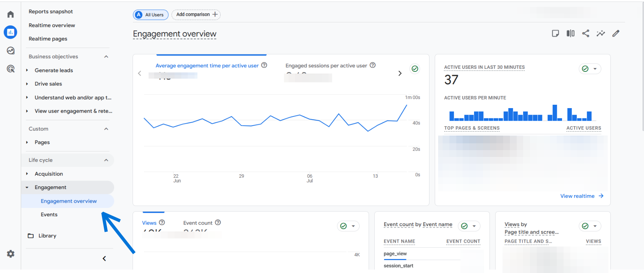Click Views by Page title and screen heading
Image resolution: width=644 pixels, height=273 pixels.
531,228
